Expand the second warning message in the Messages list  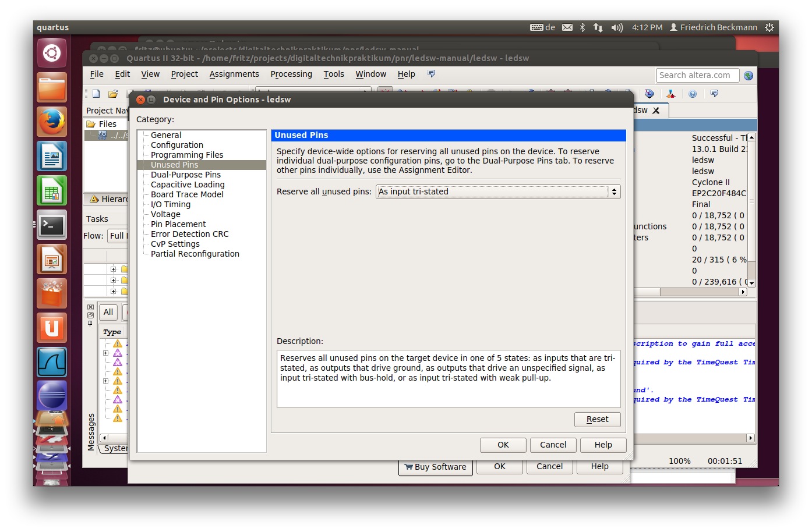pos(106,353)
